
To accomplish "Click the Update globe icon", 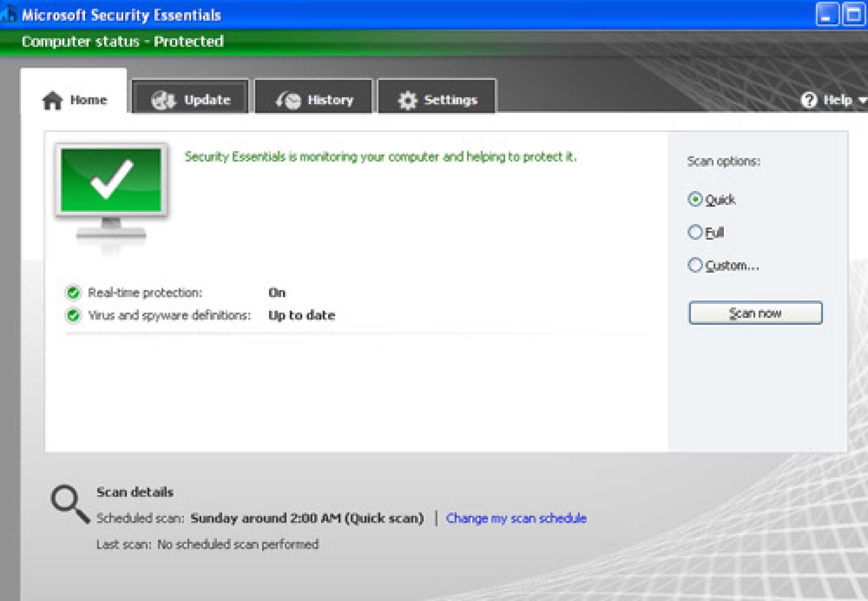I will click(163, 100).
